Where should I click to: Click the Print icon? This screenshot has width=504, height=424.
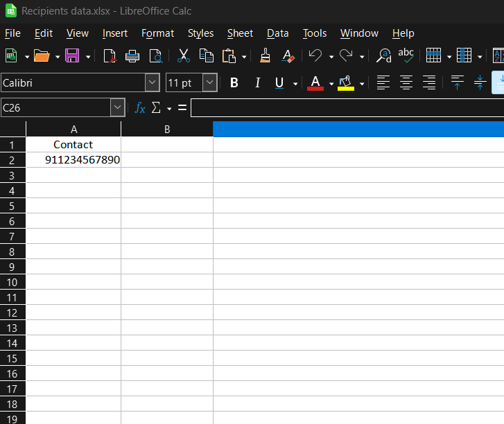click(x=132, y=56)
